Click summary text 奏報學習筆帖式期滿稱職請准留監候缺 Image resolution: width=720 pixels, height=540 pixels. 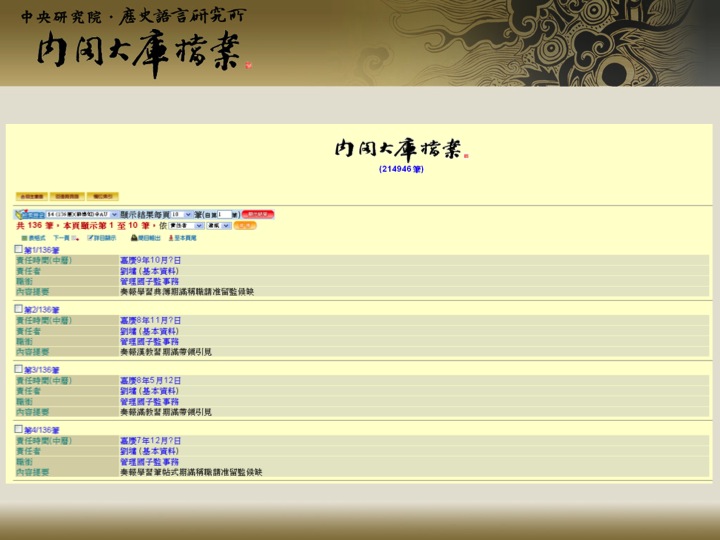191,472
